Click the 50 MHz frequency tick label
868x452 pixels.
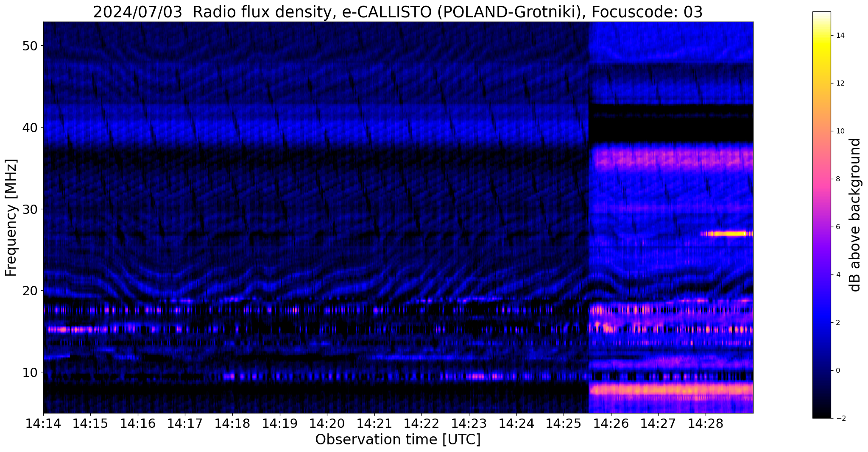coord(29,46)
